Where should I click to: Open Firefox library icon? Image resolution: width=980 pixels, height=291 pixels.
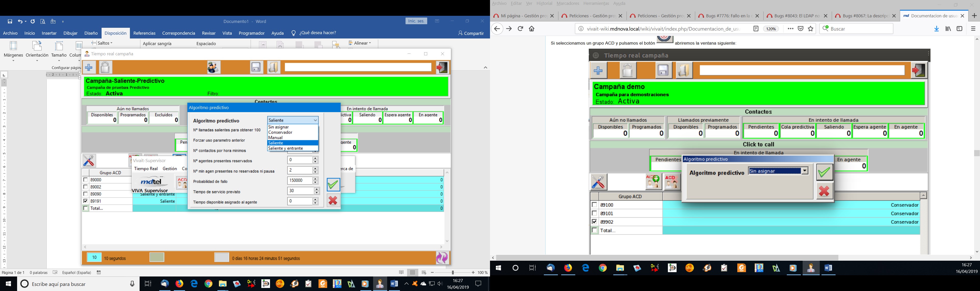coord(948,29)
